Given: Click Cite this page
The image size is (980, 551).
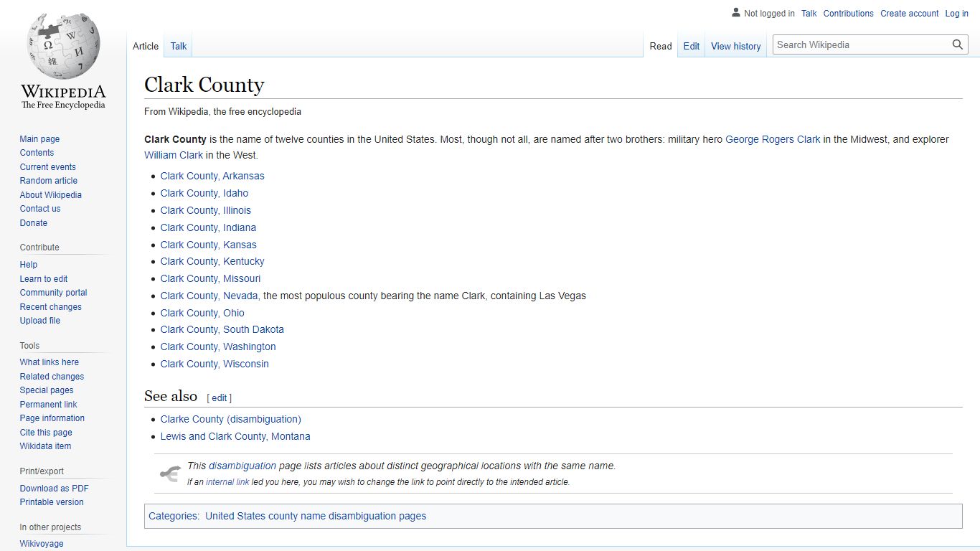Looking at the screenshot, I should 46,433.
